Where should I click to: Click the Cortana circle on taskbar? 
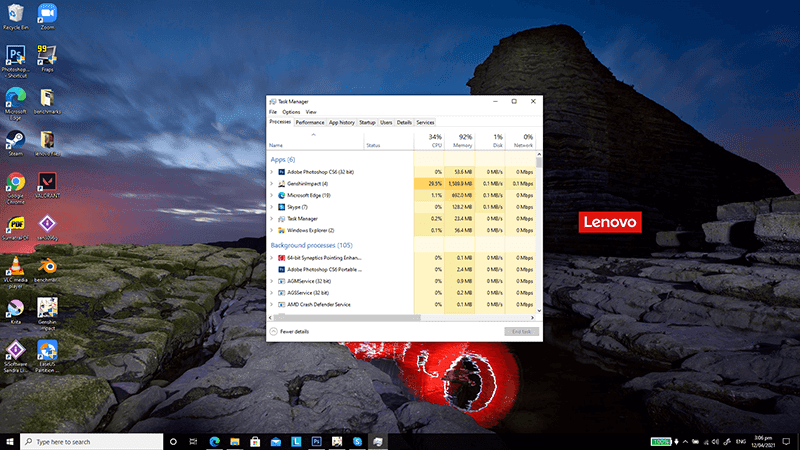pyautogui.click(x=173, y=442)
